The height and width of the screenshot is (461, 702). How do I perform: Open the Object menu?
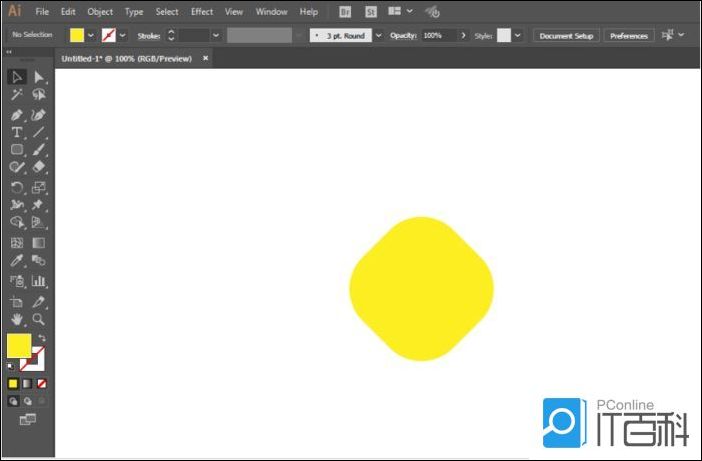click(x=100, y=12)
